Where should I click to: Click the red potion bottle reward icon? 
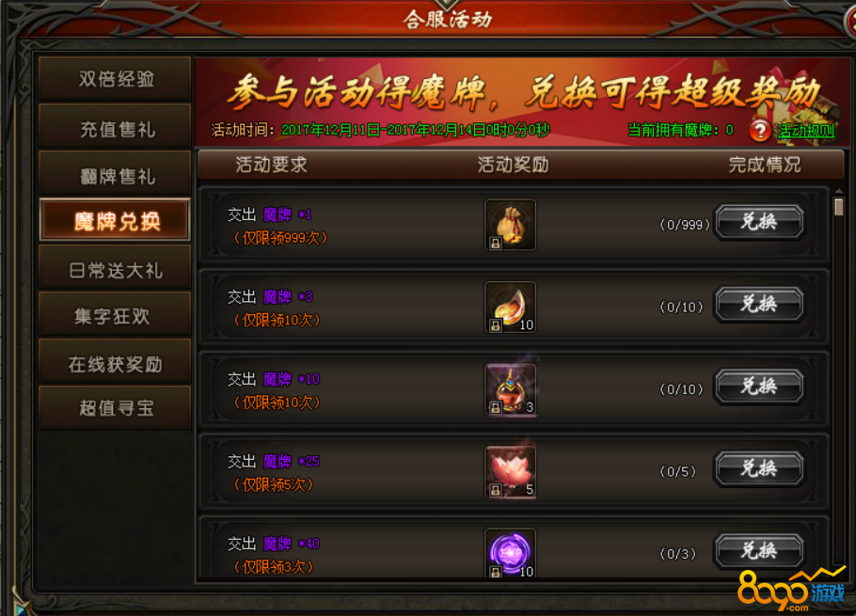point(510,389)
